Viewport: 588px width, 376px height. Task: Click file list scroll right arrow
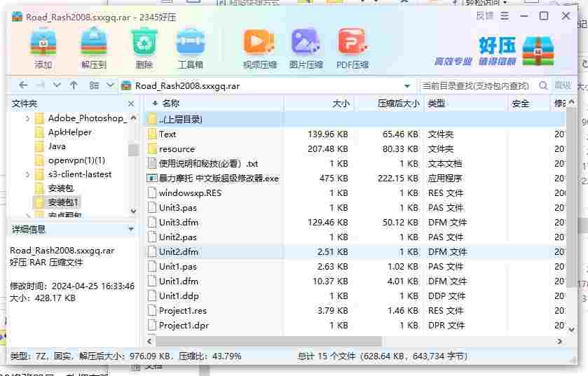[560, 341]
